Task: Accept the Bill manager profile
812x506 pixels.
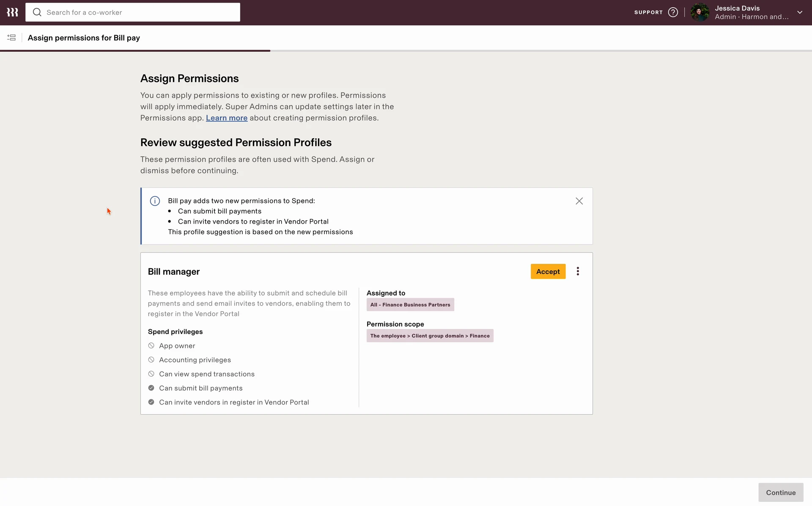Action: pyautogui.click(x=548, y=271)
